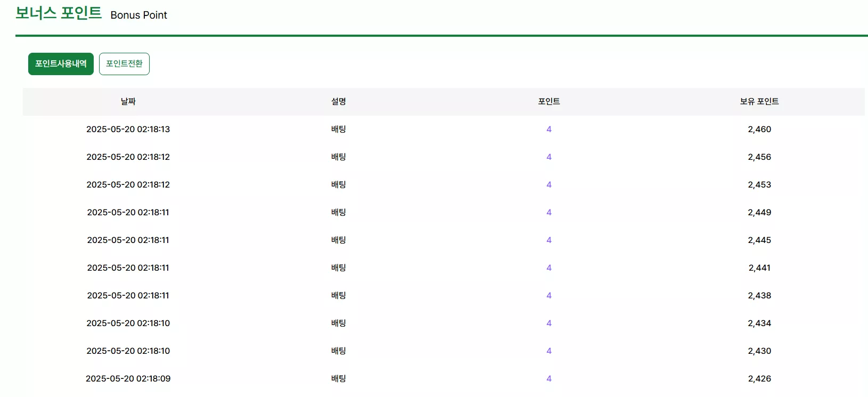Click the point value 4 in the 2,438 row
This screenshot has width=868, height=397.
[x=549, y=295]
